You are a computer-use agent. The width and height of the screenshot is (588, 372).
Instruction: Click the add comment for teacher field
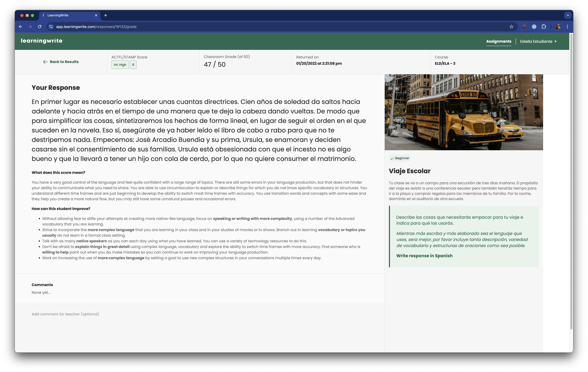(65, 314)
